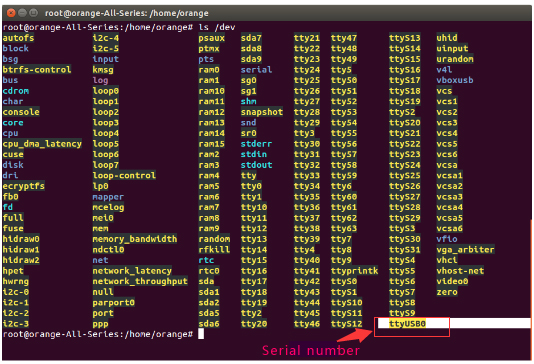Screen dimensions: 534x364
Task: Select the 'video0' entry
Action: click(x=452, y=281)
